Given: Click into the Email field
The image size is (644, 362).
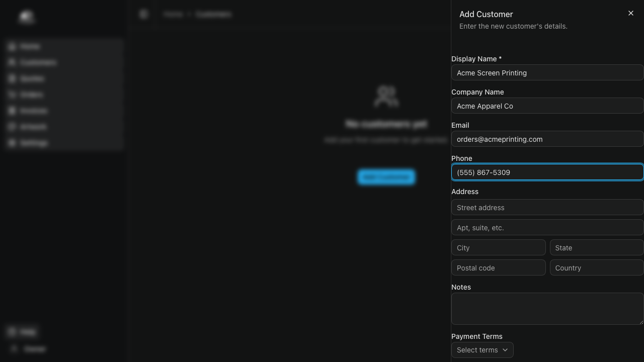Looking at the screenshot, I should 547,139.
